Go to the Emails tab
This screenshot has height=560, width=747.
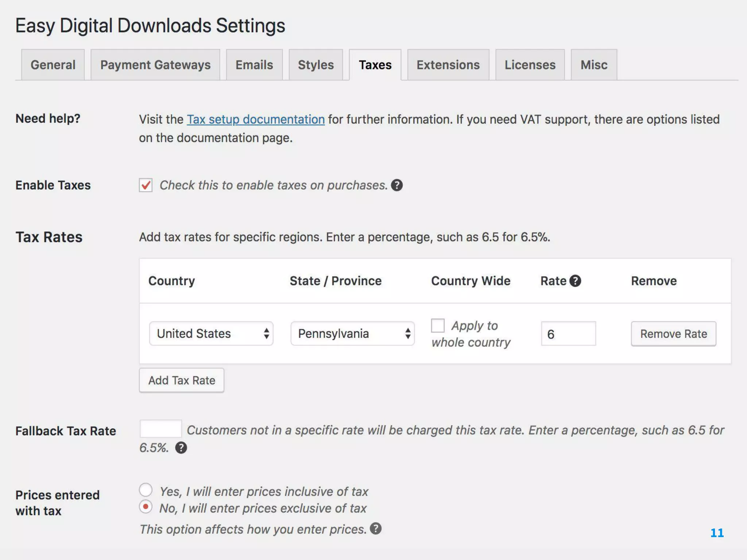click(254, 65)
